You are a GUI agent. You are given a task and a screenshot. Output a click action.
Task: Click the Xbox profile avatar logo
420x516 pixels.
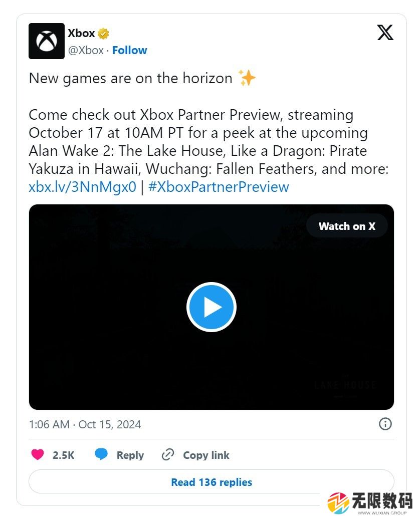click(47, 41)
